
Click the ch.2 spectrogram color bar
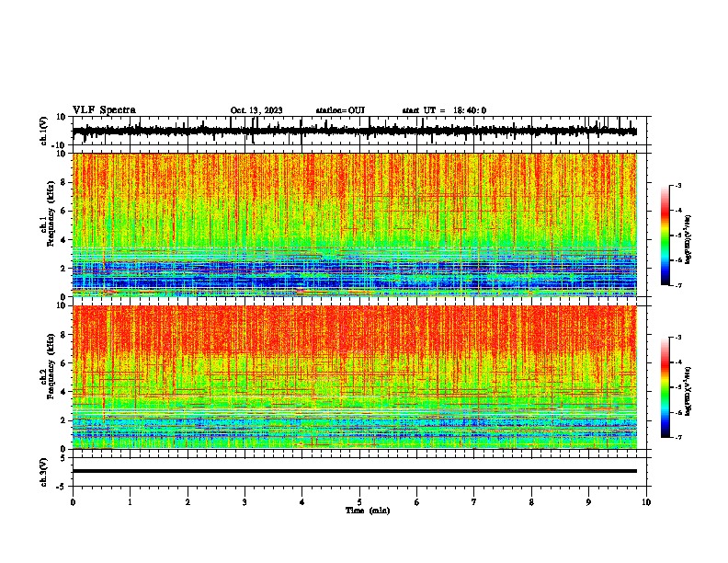point(665,387)
